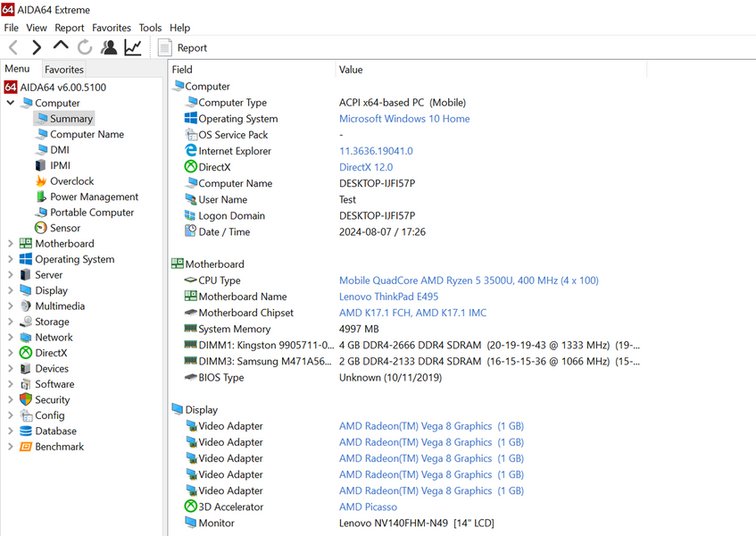The height and width of the screenshot is (536, 756).
Task: Select the Overclock flame icon item
Action: click(x=64, y=181)
